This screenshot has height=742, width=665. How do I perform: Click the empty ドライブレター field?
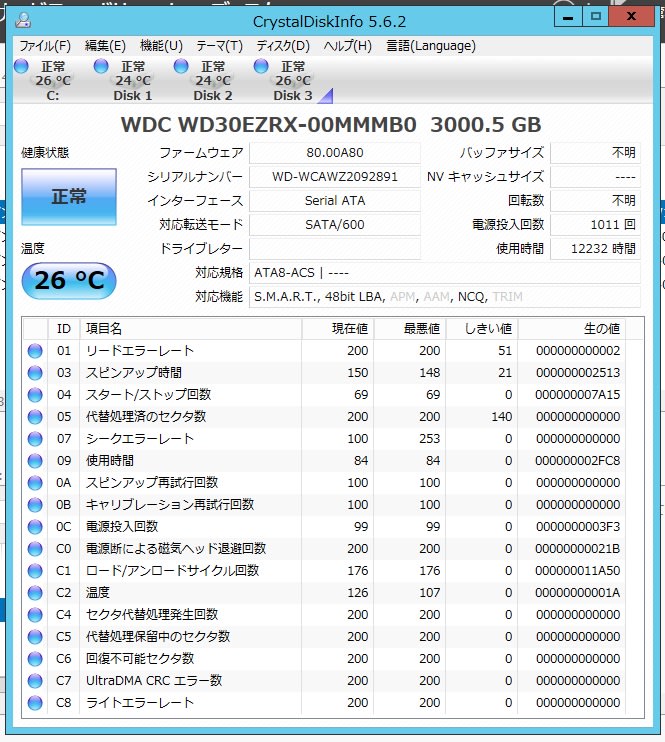(x=335, y=249)
